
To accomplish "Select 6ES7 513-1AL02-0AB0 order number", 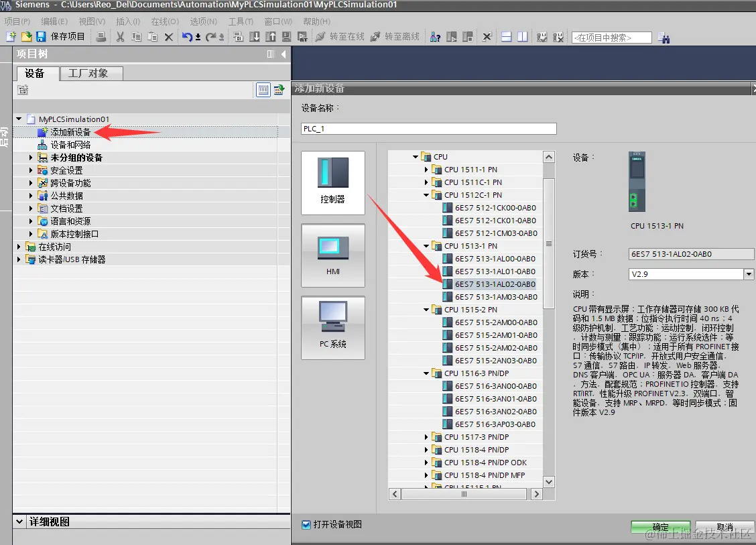I will (495, 284).
